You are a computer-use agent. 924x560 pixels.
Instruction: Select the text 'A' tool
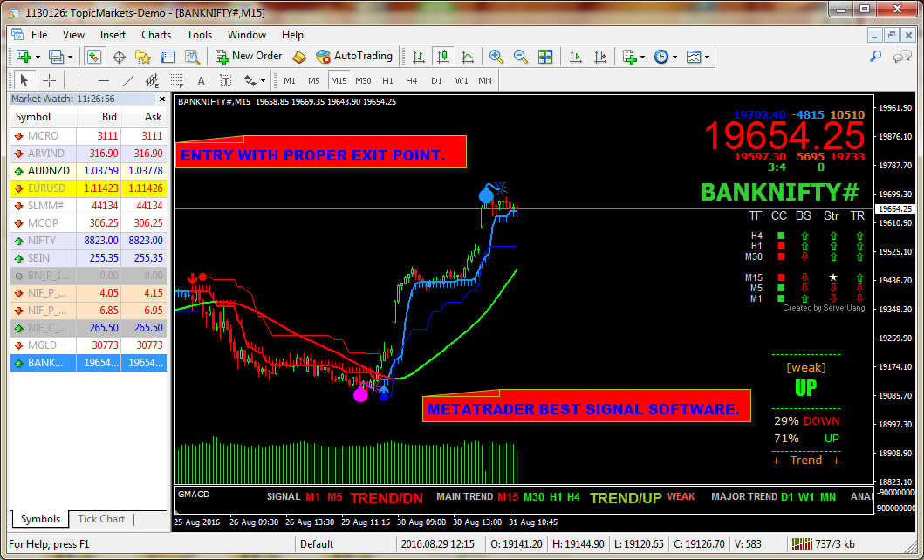pos(201,80)
